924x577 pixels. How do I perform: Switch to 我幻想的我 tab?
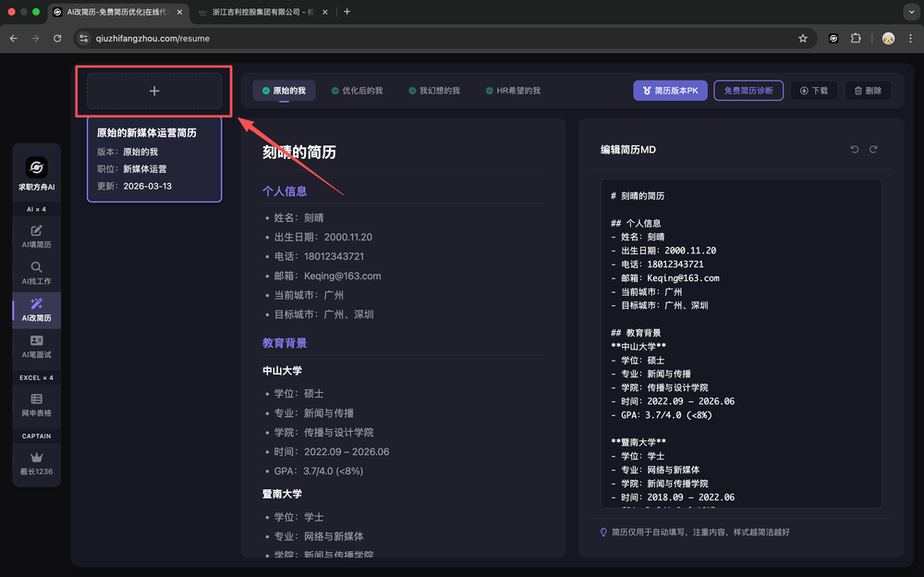point(433,91)
